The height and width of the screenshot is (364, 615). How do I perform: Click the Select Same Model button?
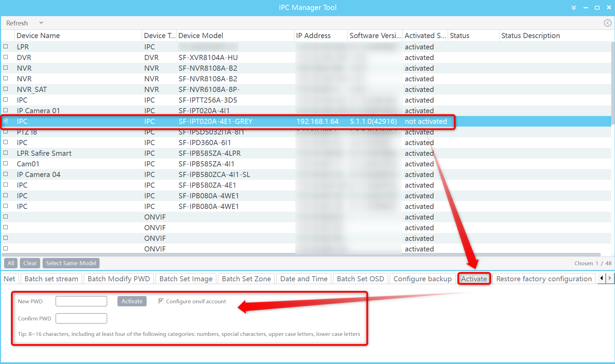(x=71, y=263)
